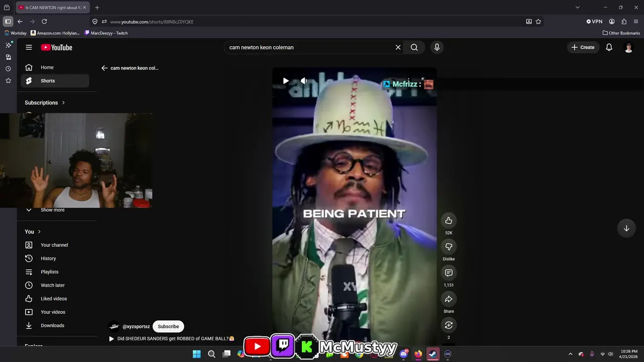Open Your videos in sidebar
The image size is (644, 362).
click(x=55, y=312)
